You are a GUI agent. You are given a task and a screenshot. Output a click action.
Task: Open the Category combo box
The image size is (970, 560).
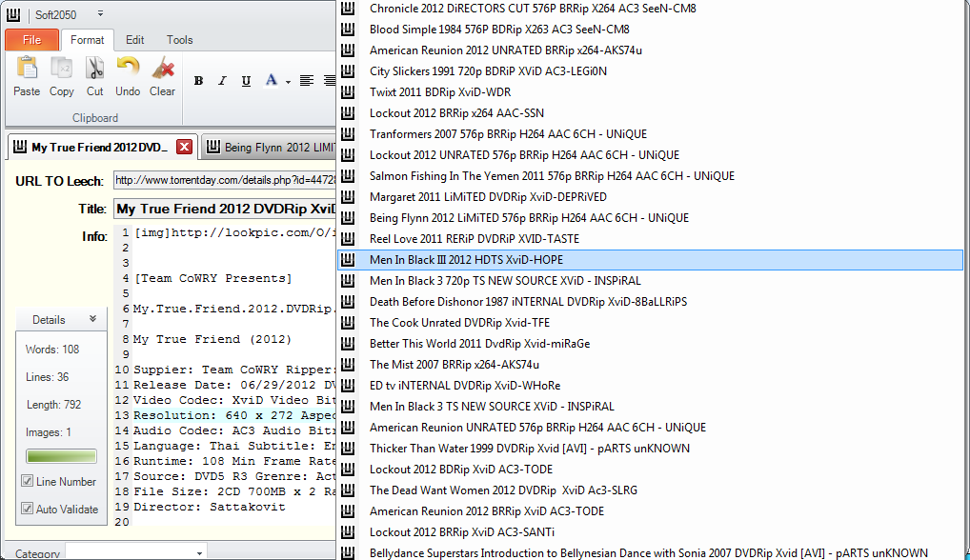pyautogui.click(x=199, y=553)
